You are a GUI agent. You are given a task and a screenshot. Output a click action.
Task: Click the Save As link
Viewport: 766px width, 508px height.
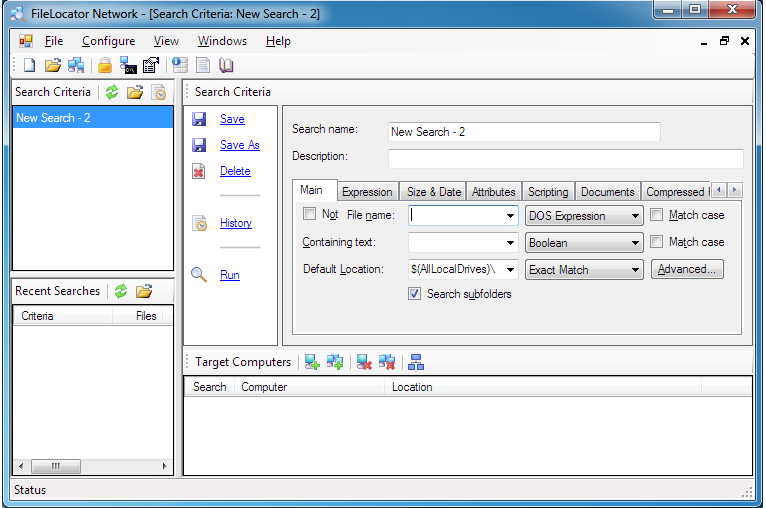click(239, 145)
